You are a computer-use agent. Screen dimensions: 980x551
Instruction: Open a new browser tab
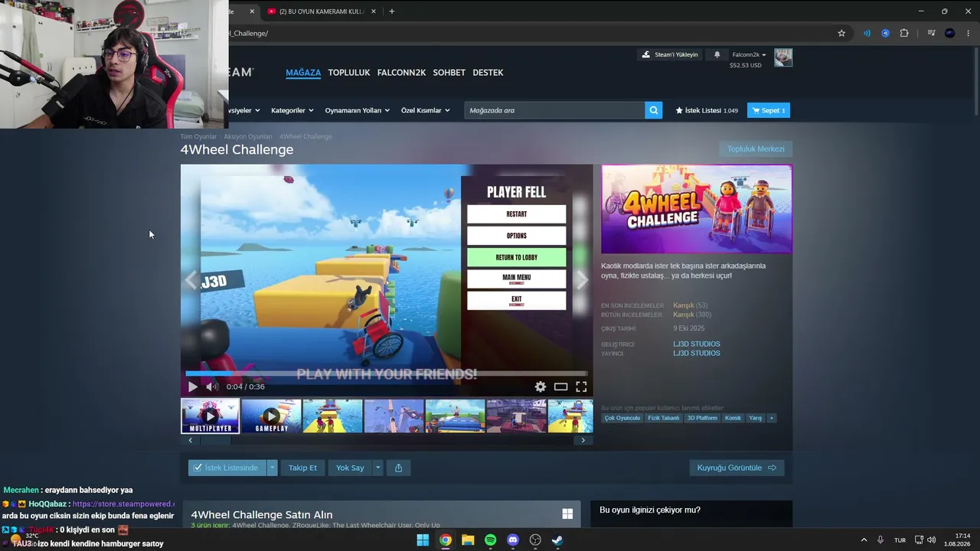(x=392, y=11)
